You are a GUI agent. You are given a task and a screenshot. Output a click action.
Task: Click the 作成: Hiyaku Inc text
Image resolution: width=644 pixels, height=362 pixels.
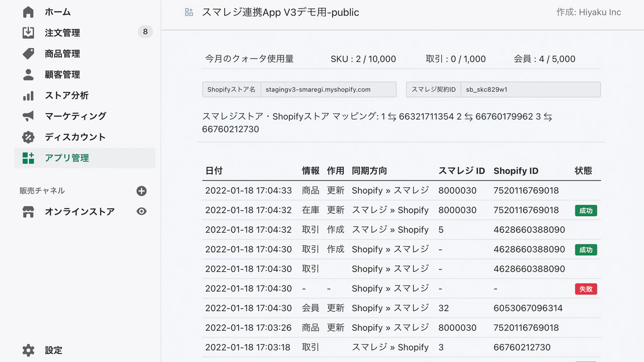coord(589,12)
